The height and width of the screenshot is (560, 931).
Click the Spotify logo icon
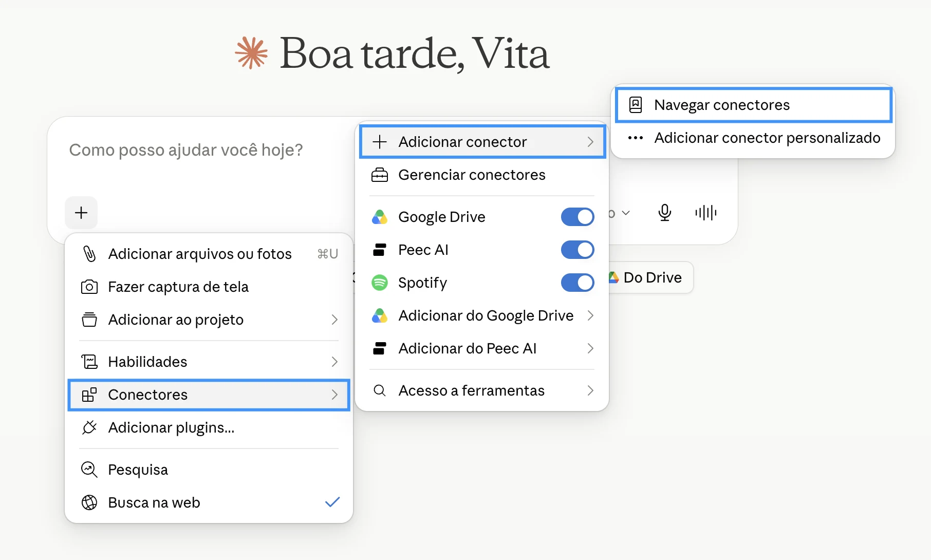(380, 283)
